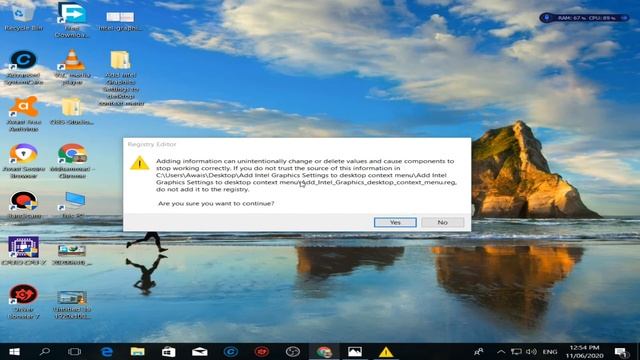Select the VLC media player shortcut

coord(72,68)
